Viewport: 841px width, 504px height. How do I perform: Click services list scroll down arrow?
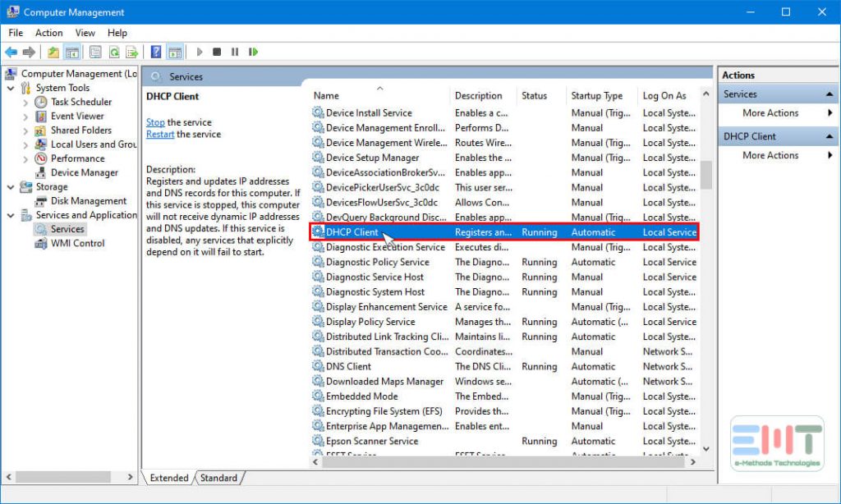coord(705,449)
